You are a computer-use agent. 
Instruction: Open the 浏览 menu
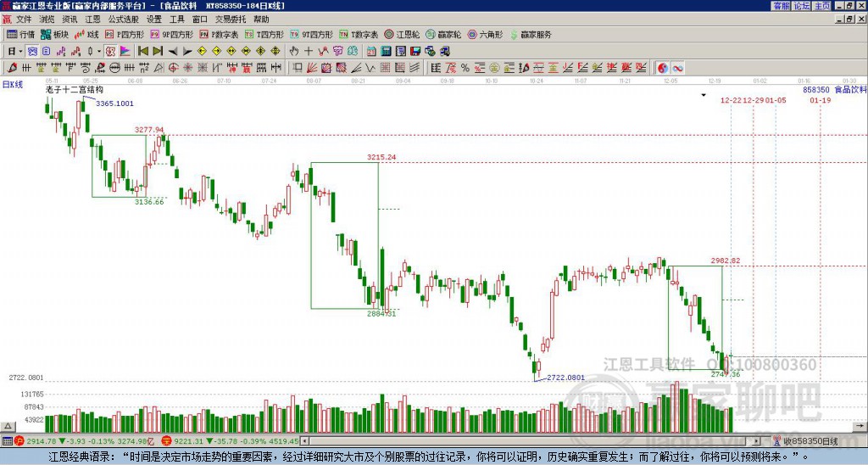pyautogui.click(x=47, y=20)
